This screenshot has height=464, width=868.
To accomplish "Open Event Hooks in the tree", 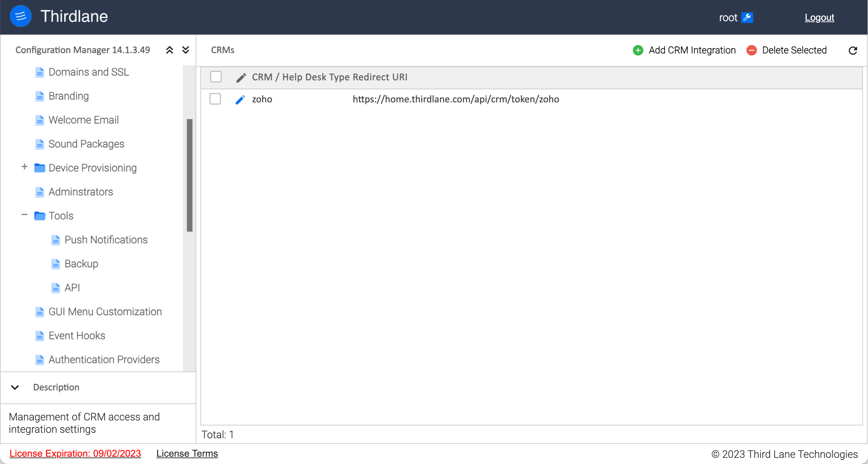I will (x=77, y=335).
